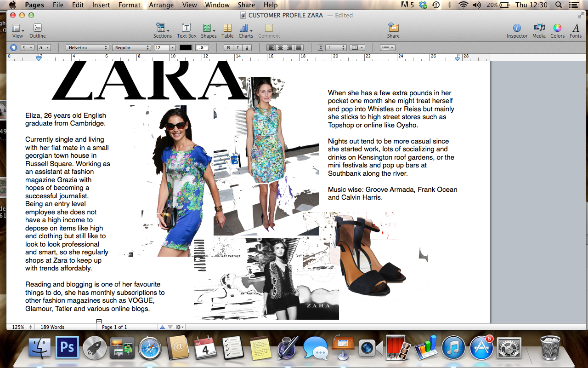Open the Window menu
The width and height of the screenshot is (588, 368).
[217, 5]
